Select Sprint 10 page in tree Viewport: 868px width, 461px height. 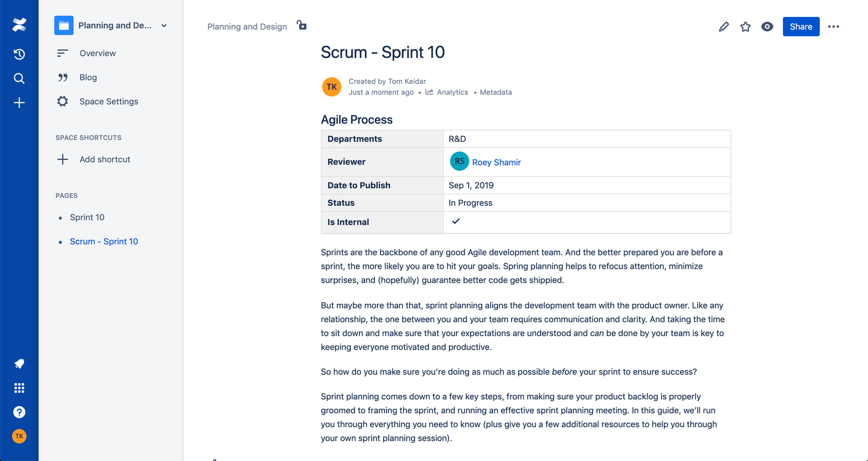pyautogui.click(x=87, y=217)
